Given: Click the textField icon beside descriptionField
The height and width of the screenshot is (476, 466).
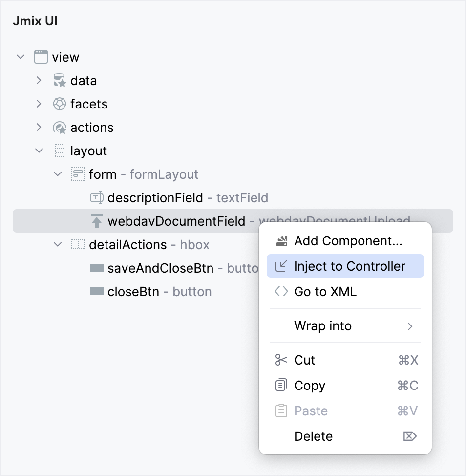Looking at the screenshot, I should point(96,197).
